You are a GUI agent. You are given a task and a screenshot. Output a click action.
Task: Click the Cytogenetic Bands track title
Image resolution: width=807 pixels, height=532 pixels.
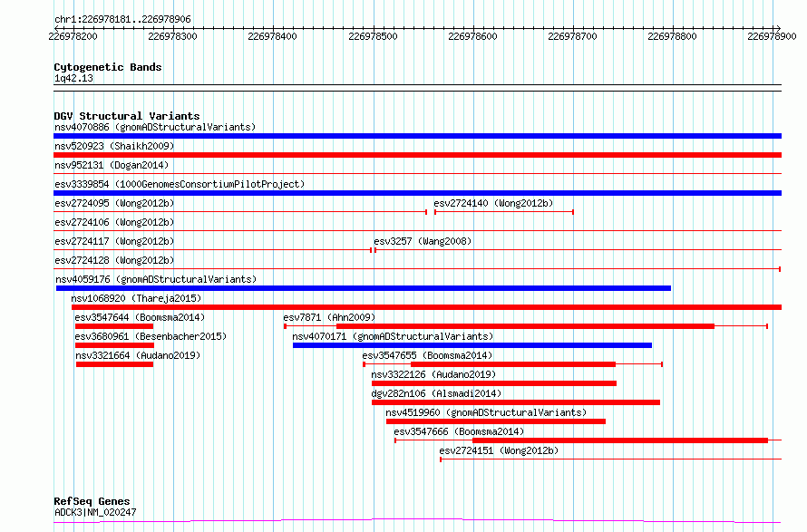pos(108,67)
